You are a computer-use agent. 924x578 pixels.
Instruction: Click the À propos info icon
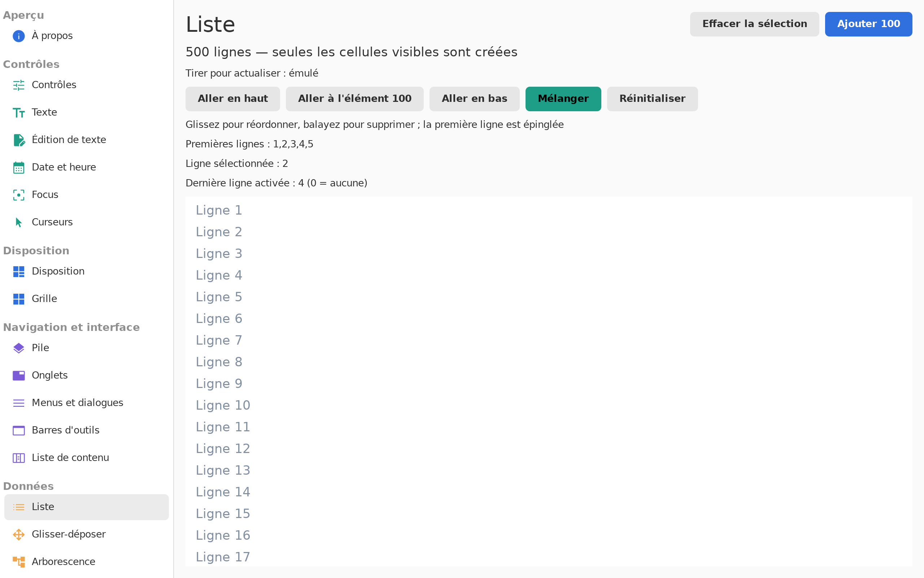(19, 36)
